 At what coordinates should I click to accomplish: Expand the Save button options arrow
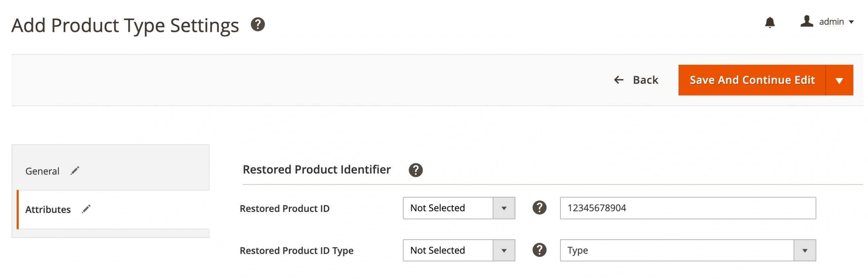click(x=839, y=80)
